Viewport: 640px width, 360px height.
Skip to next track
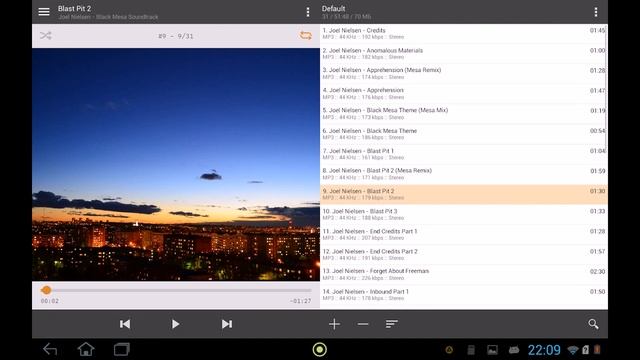pyautogui.click(x=227, y=324)
